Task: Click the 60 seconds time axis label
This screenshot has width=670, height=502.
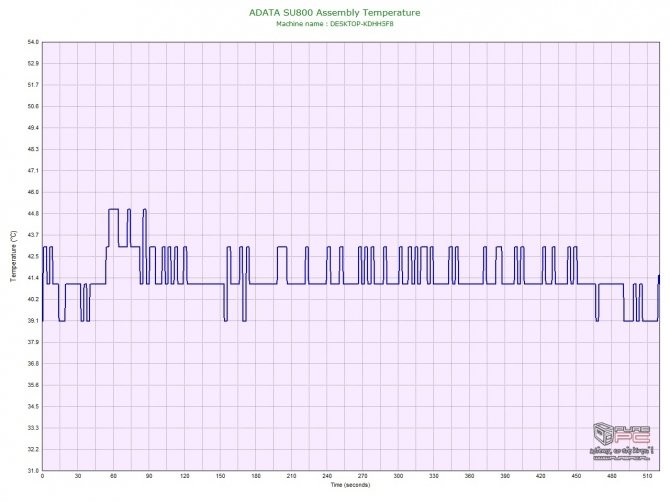Action: [x=113, y=476]
